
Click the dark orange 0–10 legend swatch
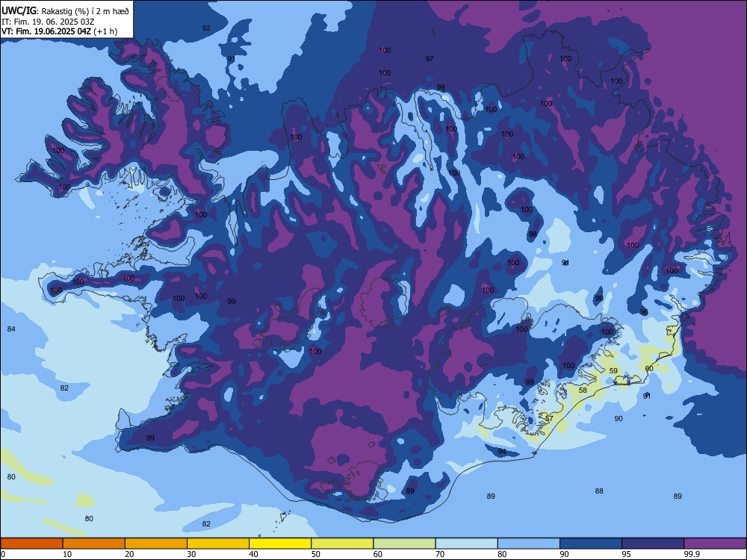pos(31,544)
